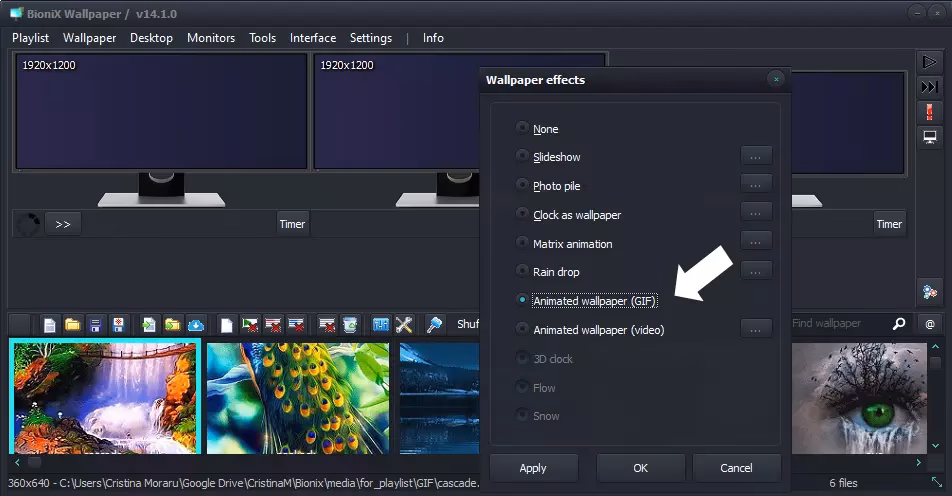Click Apply in Wallpaper effects dialog

coord(533,468)
